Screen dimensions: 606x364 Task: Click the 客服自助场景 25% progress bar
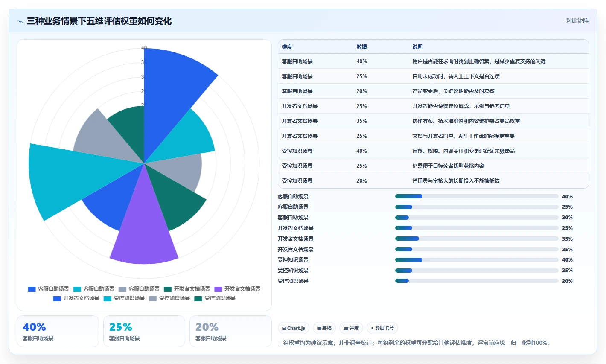pos(477,207)
